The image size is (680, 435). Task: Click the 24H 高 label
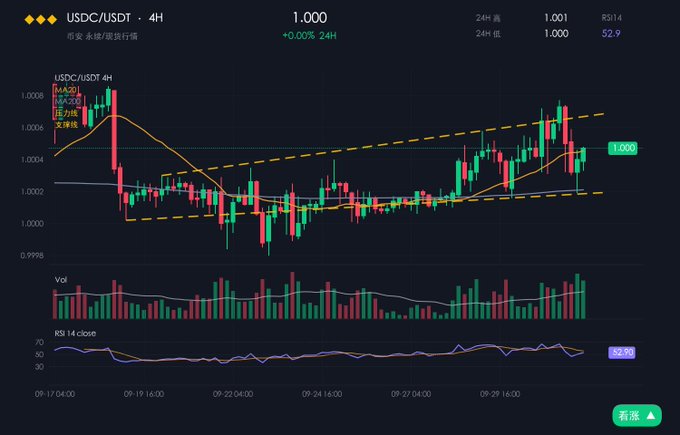click(488, 18)
